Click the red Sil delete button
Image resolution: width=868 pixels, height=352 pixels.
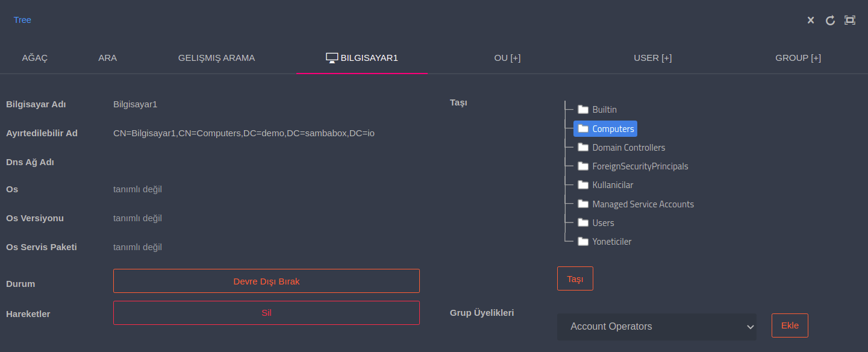point(266,313)
